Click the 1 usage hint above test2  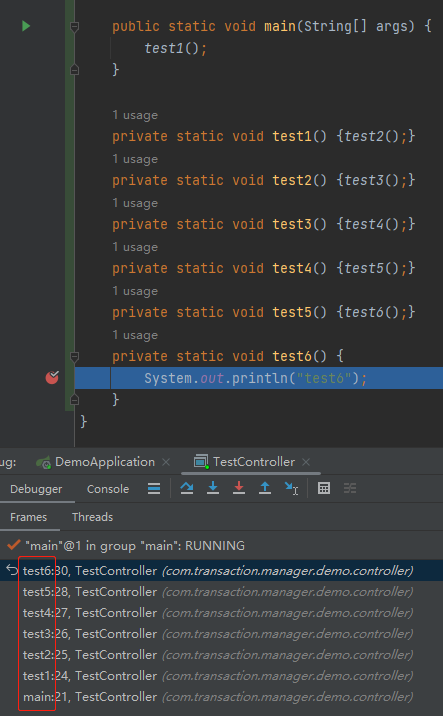(x=135, y=159)
